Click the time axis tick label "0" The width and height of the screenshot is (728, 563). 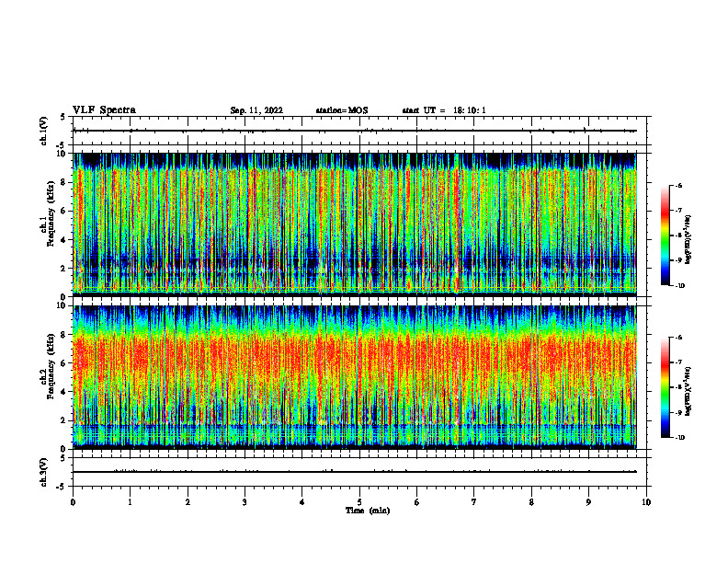(73, 502)
